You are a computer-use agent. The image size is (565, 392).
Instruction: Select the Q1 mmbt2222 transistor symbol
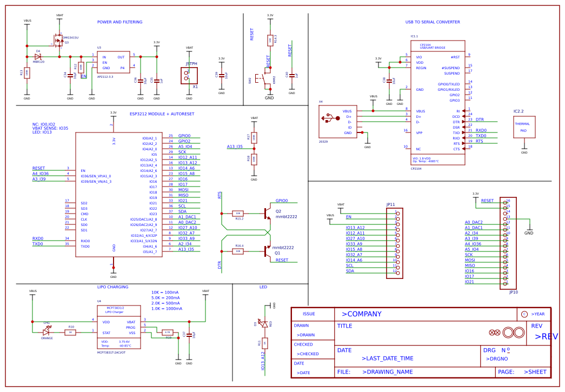point(267,251)
